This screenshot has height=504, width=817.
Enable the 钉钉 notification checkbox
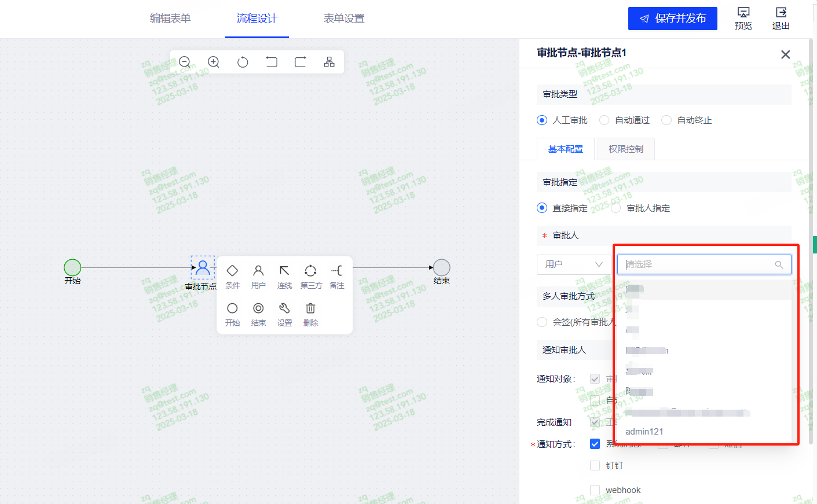click(595, 465)
